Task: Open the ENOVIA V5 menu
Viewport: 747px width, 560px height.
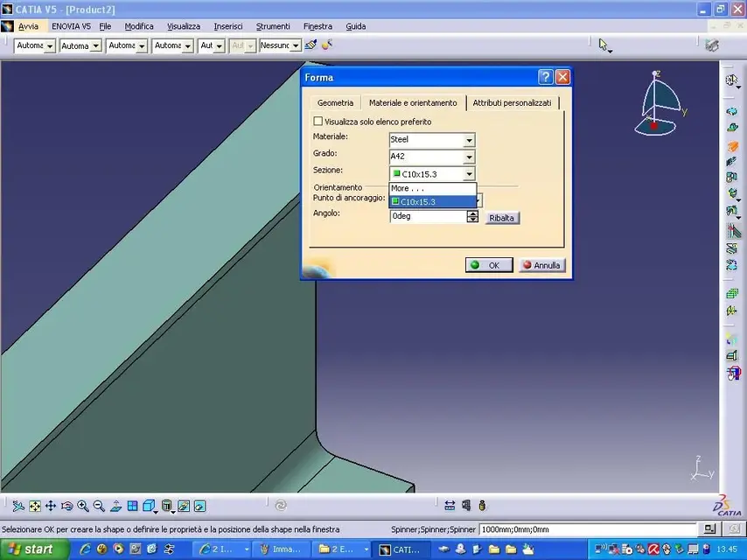Action: point(71,26)
